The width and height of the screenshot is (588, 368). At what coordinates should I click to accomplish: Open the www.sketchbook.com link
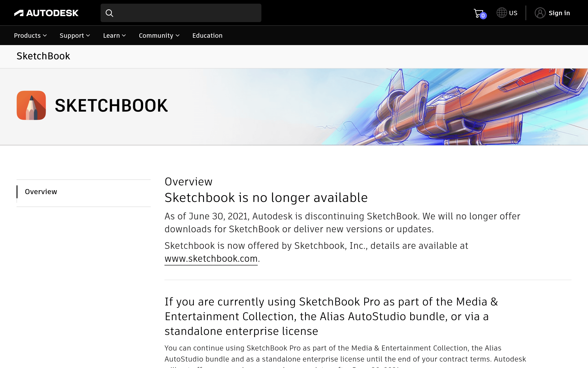click(211, 259)
